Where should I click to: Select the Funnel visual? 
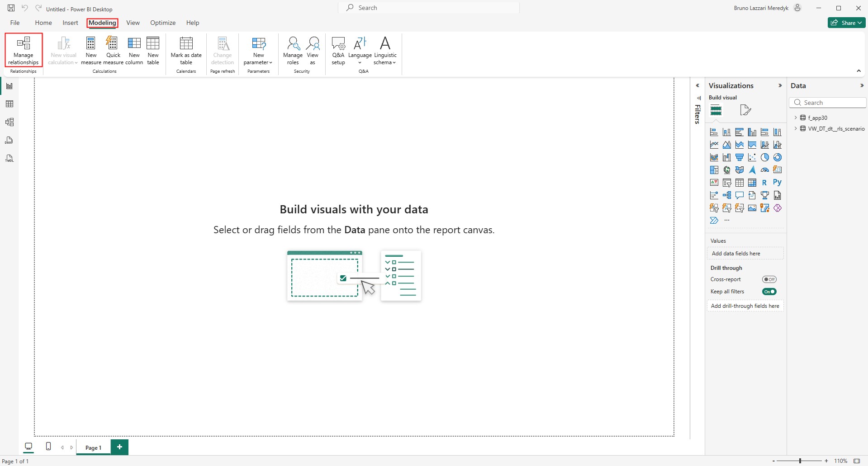(740, 157)
